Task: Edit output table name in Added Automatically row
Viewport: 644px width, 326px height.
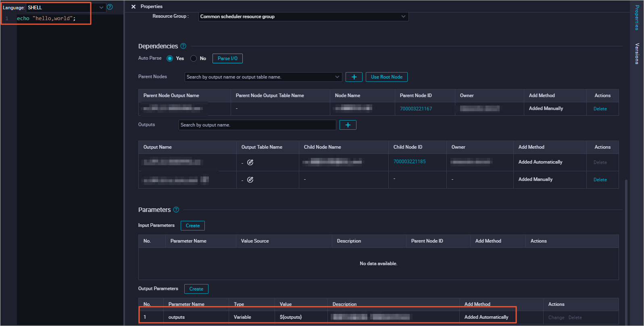Action: 250,162
